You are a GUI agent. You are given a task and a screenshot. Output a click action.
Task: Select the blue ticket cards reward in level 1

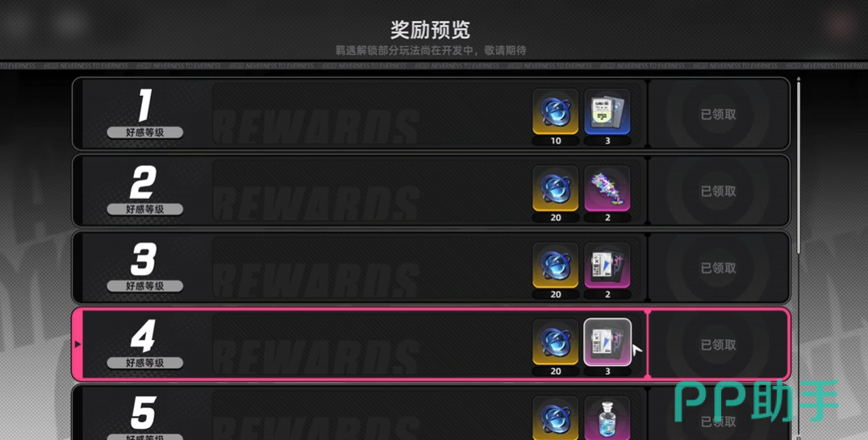click(607, 112)
